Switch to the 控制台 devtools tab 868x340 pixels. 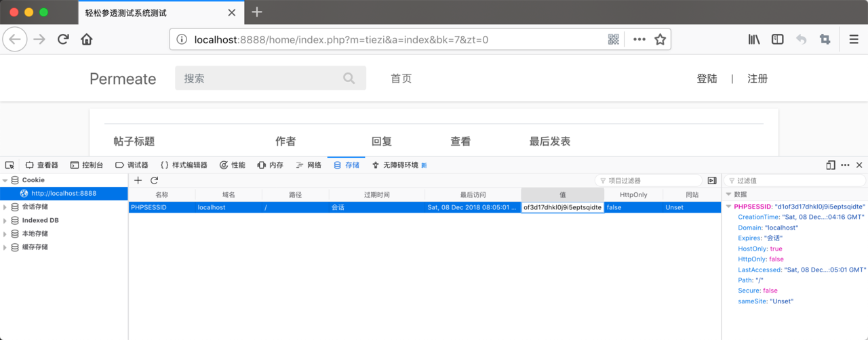point(87,165)
